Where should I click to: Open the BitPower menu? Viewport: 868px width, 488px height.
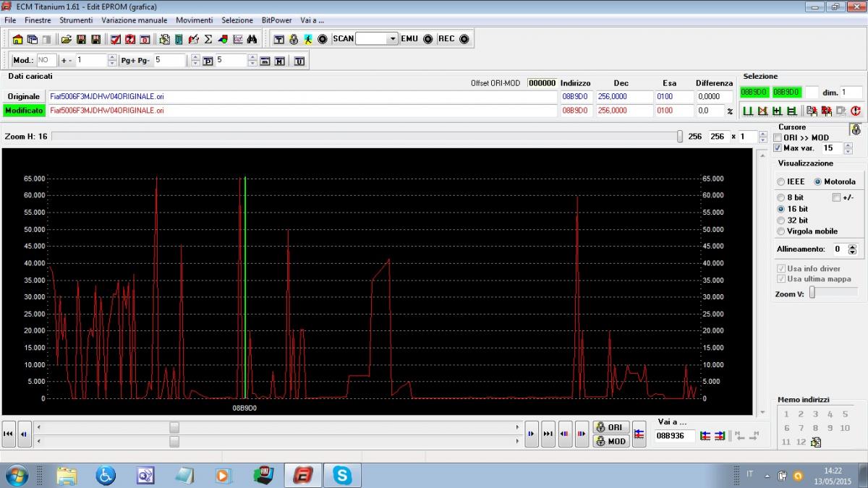(x=276, y=20)
